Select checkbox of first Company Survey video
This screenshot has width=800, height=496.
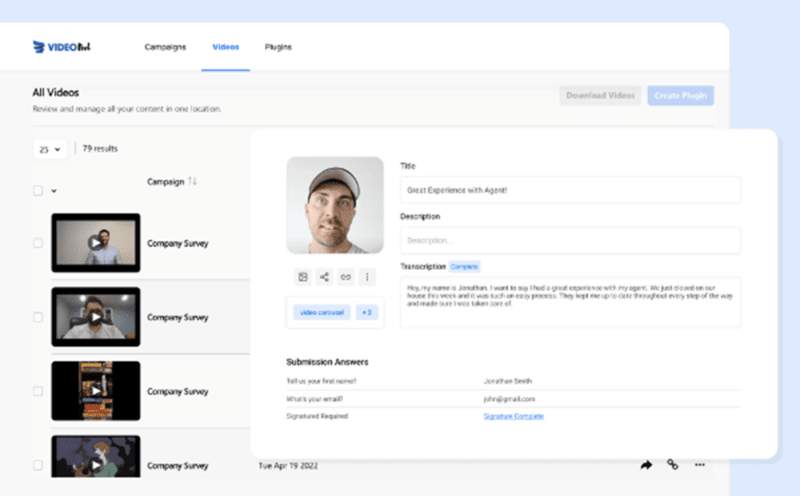click(x=38, y=243)
